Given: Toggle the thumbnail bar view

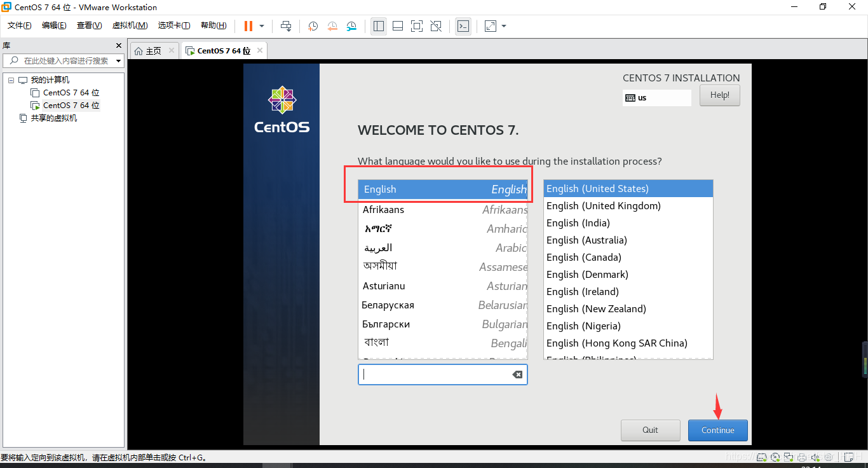Looking at the screenshot, I should (398, 26).
